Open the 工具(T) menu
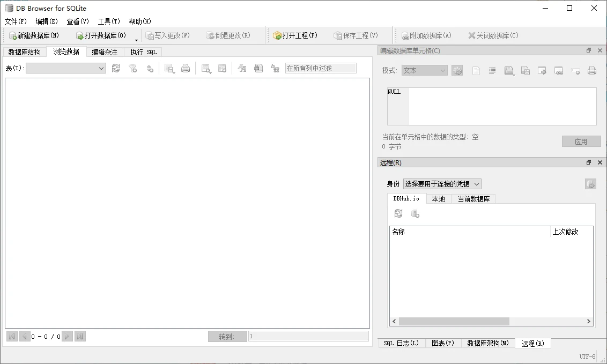Screen dimensions: 607x364 [109, 21]
